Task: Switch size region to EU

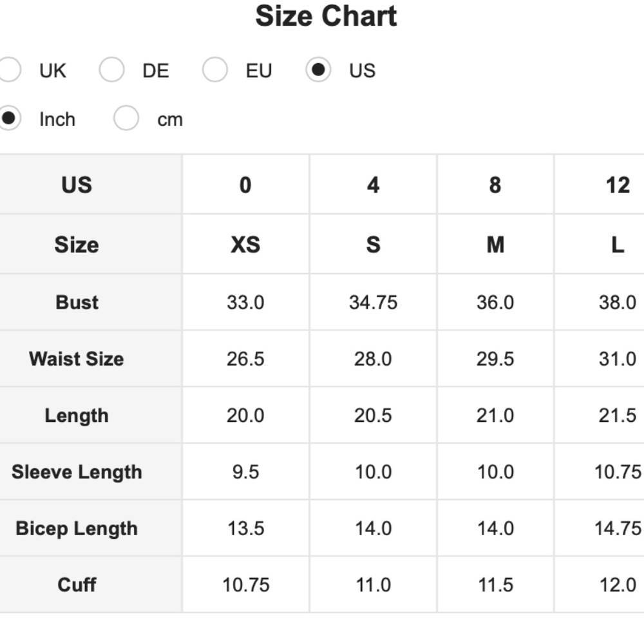Action: (215, 70)
